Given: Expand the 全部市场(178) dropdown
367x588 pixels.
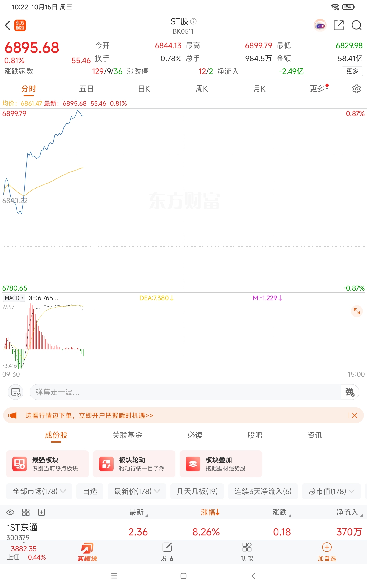Looking at the screenshot, I should pyautogui.click(x=39, y=491).
